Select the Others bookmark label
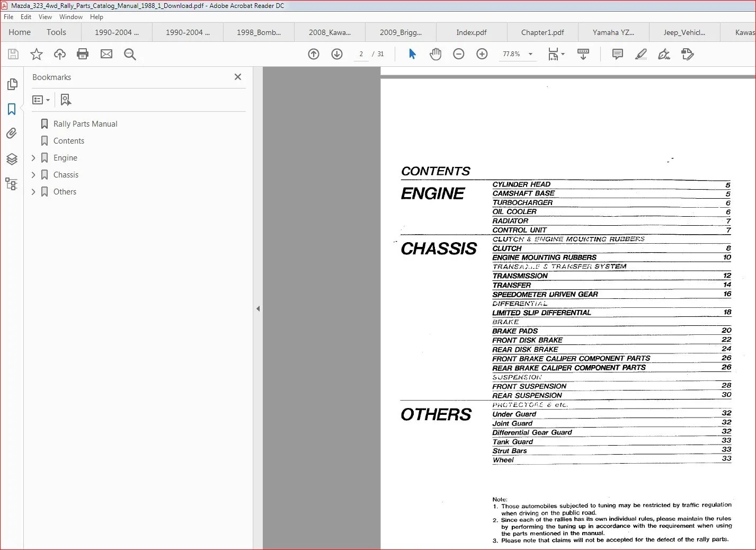This screenshot has width=756, height=550. tap(65, 192)
